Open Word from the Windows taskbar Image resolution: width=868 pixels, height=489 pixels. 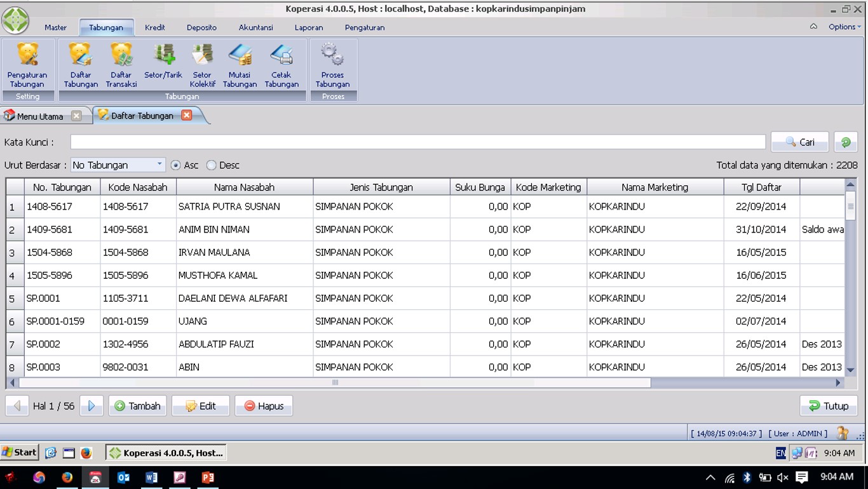tap(151, 477)
